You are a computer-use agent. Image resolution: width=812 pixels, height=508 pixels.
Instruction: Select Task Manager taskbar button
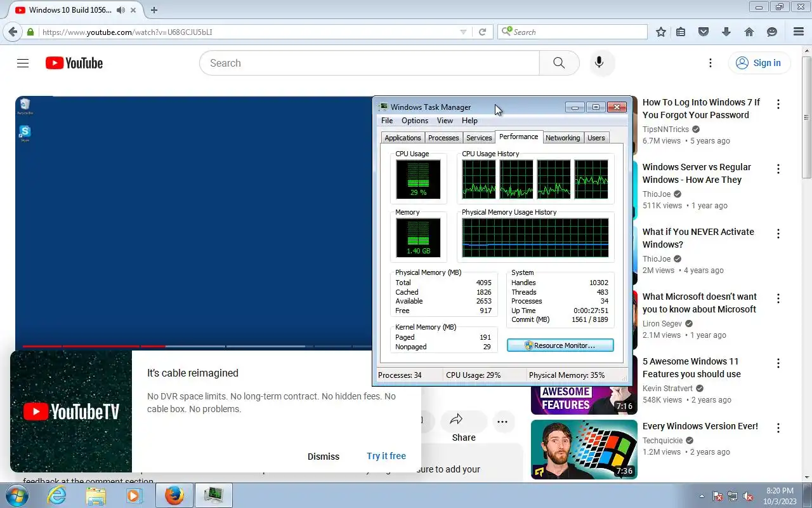click(x=214, y=495)
